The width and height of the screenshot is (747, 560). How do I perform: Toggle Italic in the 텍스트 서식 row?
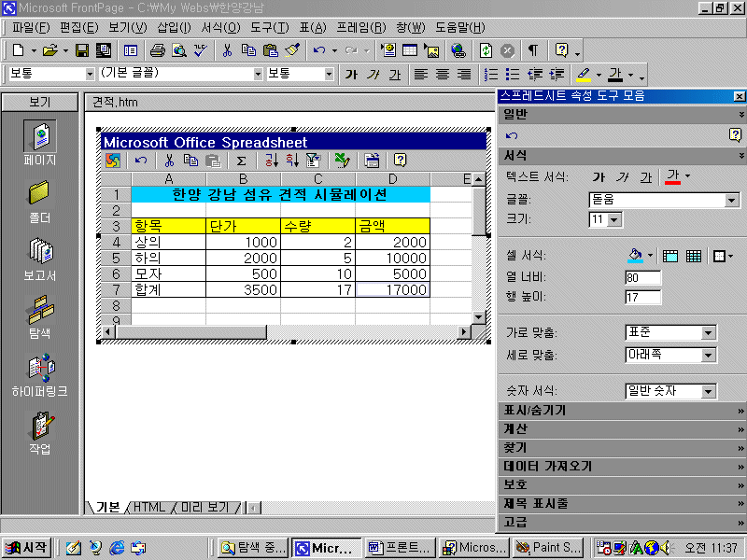(x=622, y=177)
